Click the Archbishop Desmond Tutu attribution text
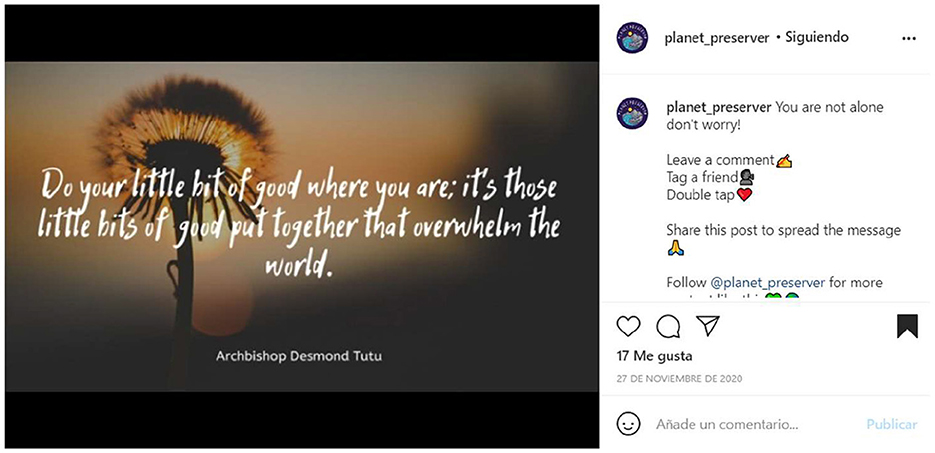Viewport: 935px width, 453px height. (x=299, y=356)
